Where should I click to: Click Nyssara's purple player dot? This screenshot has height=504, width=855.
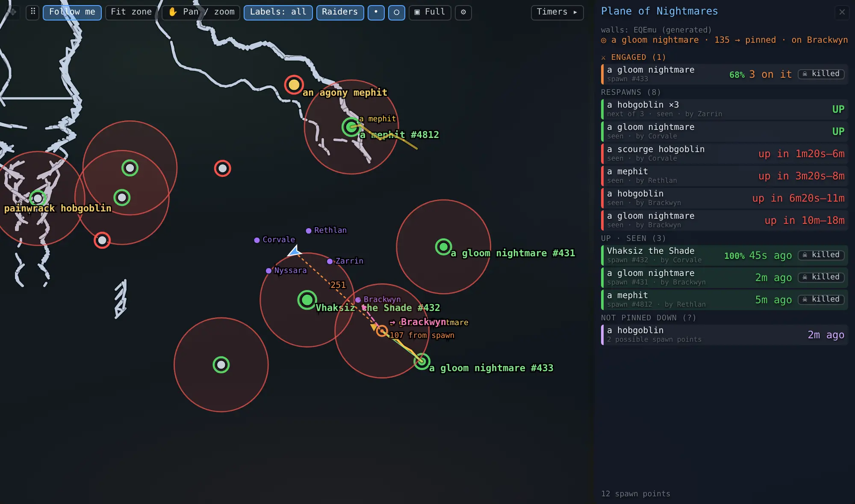point(268,271)
